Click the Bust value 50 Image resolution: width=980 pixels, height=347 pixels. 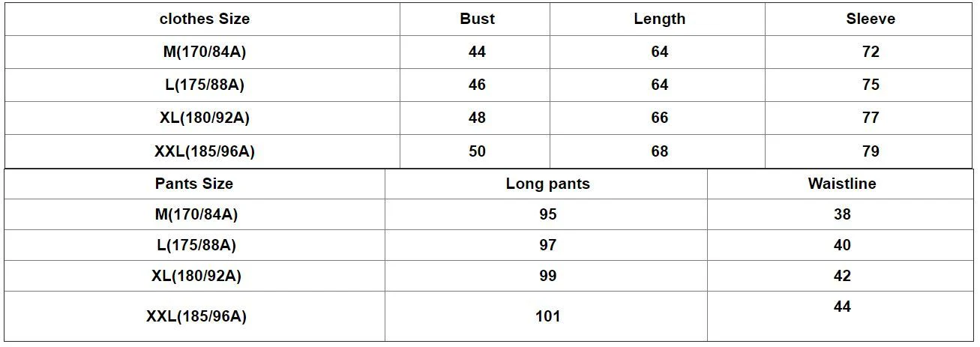[x=477, y=151]
